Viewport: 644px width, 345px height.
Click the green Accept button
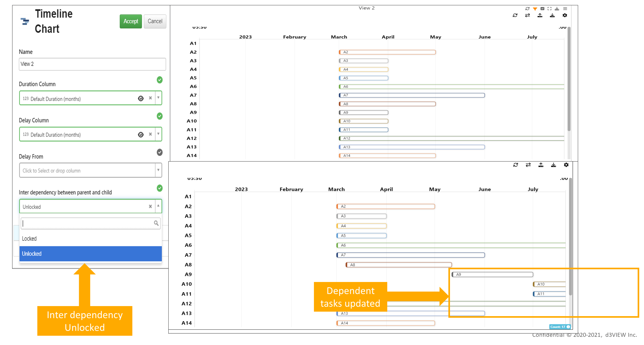point(131,21)
